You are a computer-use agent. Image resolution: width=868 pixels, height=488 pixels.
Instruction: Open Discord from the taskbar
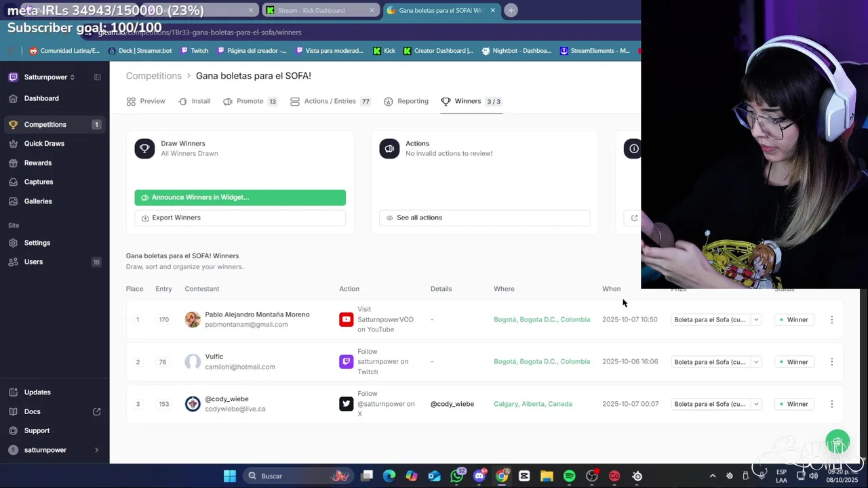(479, 476)
